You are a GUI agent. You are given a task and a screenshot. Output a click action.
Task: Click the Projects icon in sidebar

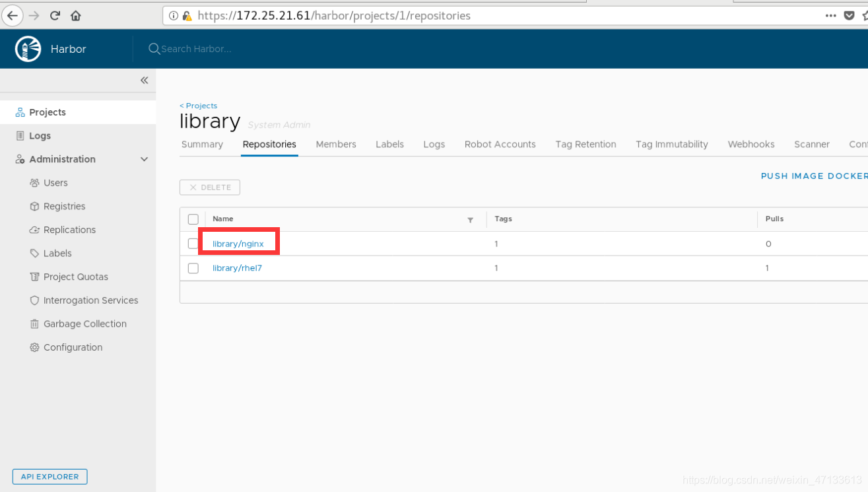(20, 112)
